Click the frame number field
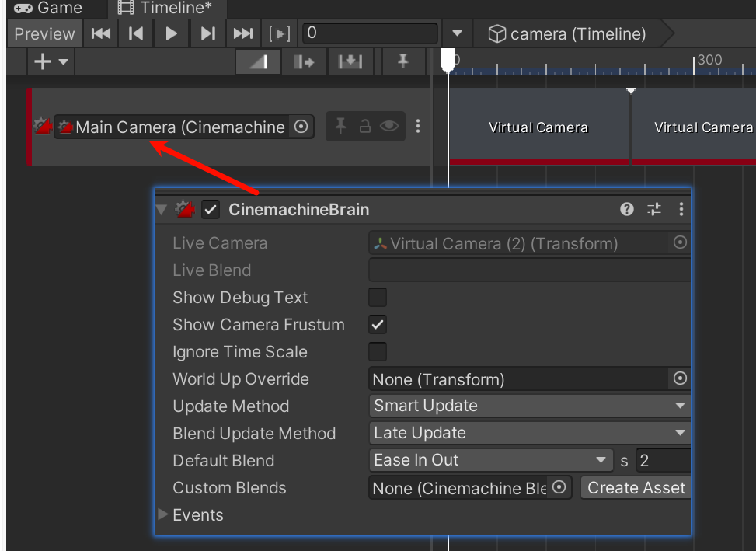 pyautogui.click(x=370, y=33)
